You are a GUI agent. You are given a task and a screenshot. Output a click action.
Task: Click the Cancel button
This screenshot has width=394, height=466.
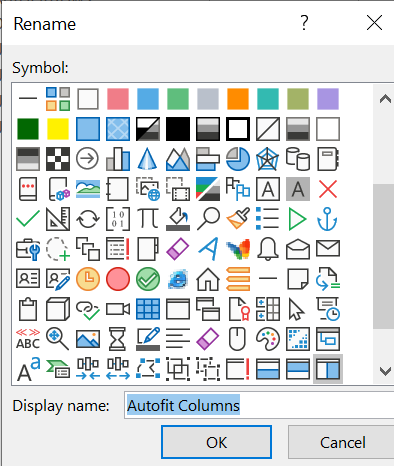341,442
